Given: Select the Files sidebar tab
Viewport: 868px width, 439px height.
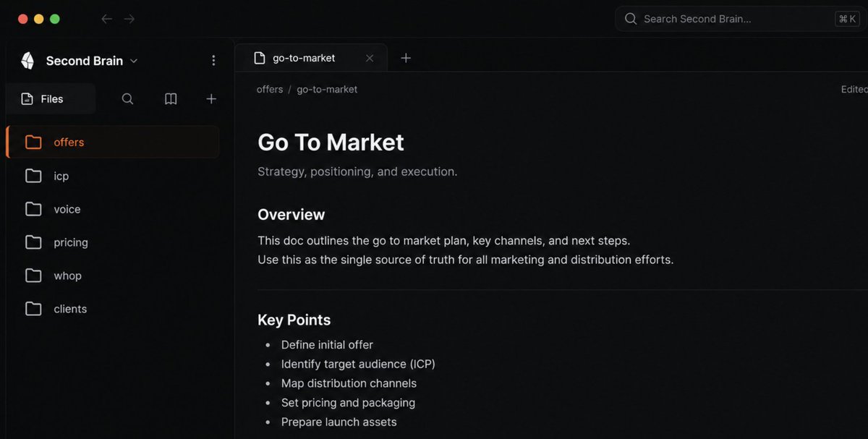Looking at the screenshot, I should (x=51, y=99).
